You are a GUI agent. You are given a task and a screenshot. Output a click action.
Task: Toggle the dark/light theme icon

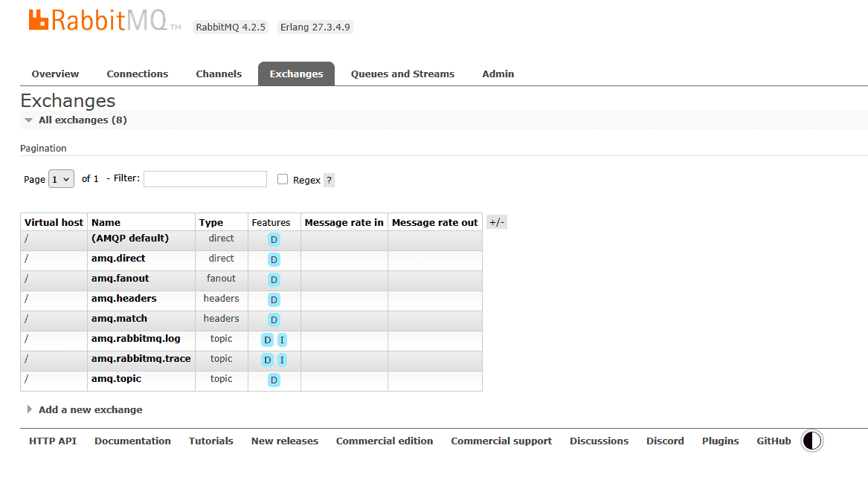point(811,441)
